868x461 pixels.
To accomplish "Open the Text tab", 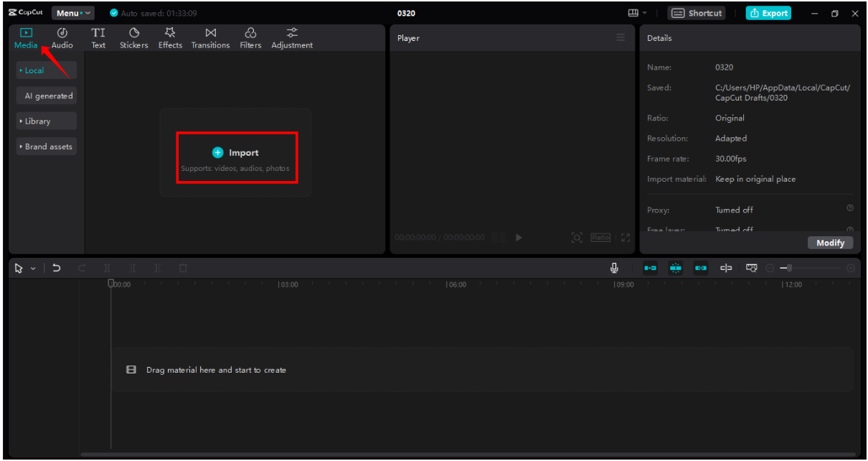I will click(x=98, y=38).
